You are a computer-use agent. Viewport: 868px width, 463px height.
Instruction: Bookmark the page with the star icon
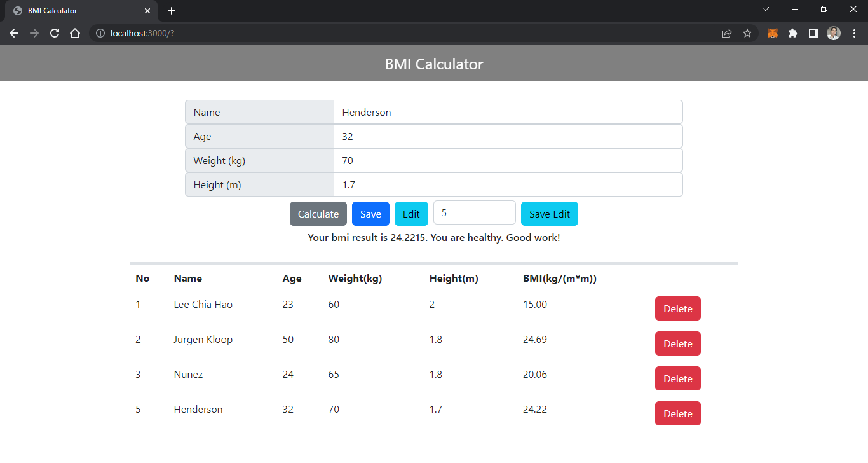(747, 33)
